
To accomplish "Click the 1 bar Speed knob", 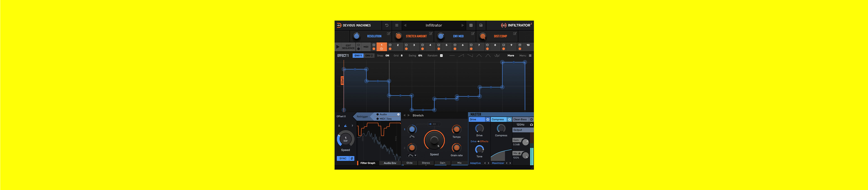I will point(345,139).
